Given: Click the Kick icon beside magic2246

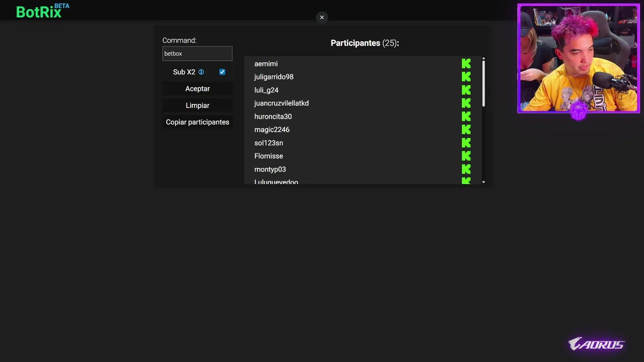Looking at the screenshot, I should click(x=466, y=130).
